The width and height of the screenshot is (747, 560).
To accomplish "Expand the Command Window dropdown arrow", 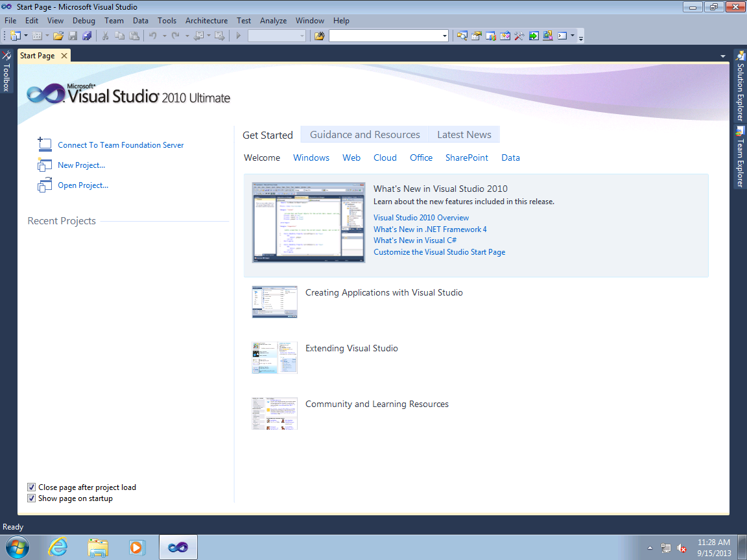I will (573, 36).
